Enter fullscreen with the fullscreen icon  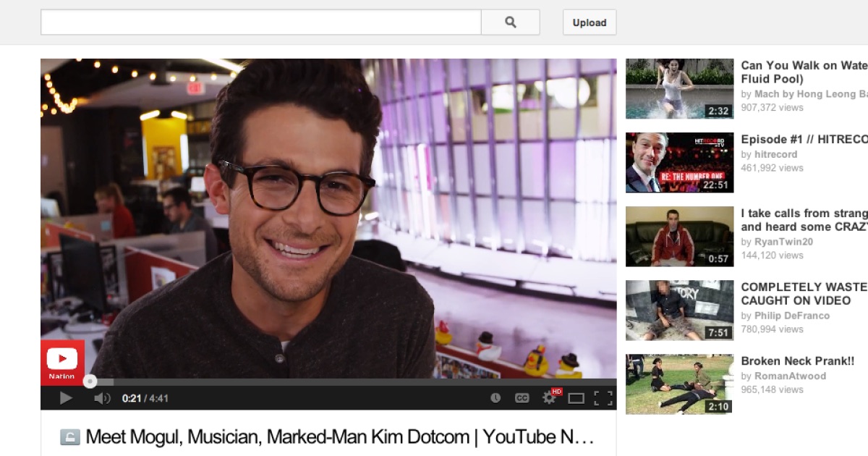pos(603,398)
